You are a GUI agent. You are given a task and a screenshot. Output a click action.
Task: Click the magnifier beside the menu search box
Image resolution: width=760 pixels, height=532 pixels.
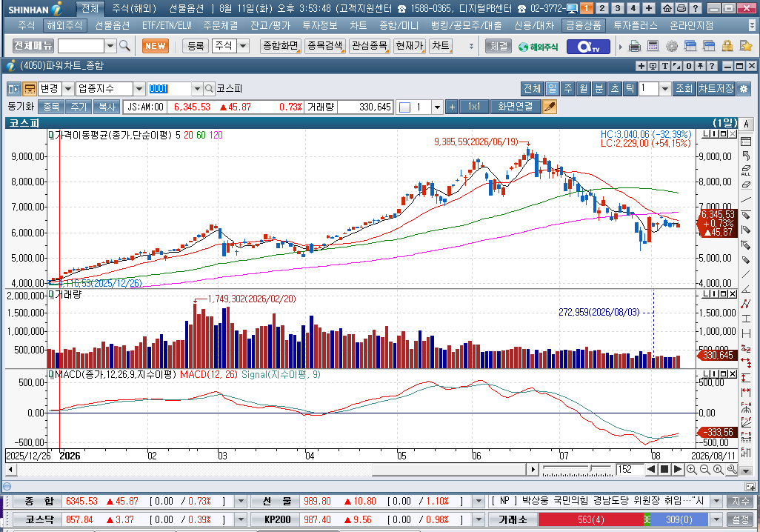[124, 46]
